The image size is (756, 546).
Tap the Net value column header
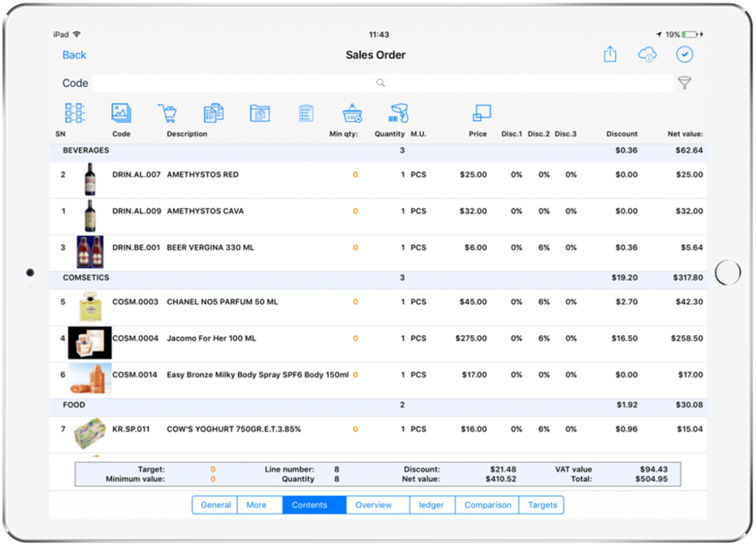click(x=685, y=134)
